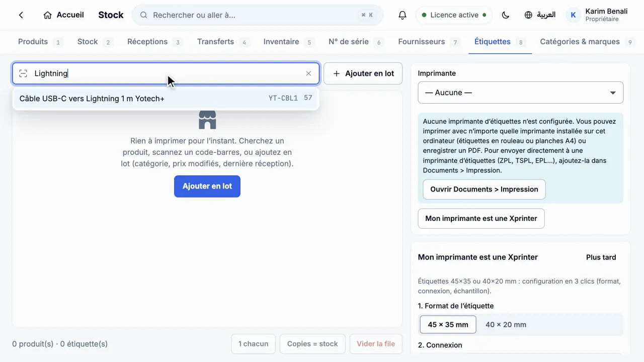The height and width of the screenshot is (362, 644).
Task: Select the 45 × 35 mm label format
Action: tap(448, 324)
